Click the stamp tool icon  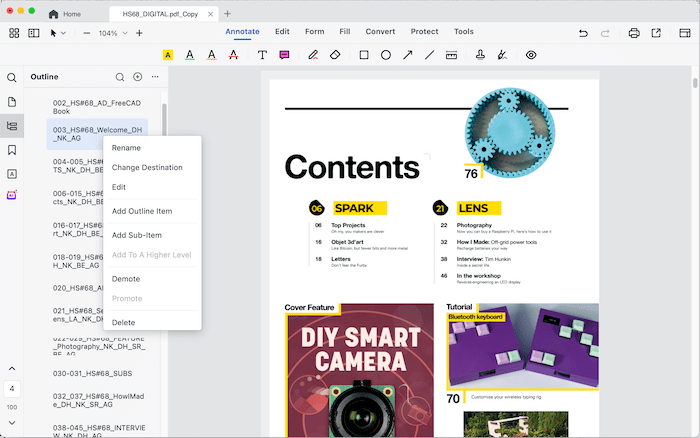click(x=480, y=55)
